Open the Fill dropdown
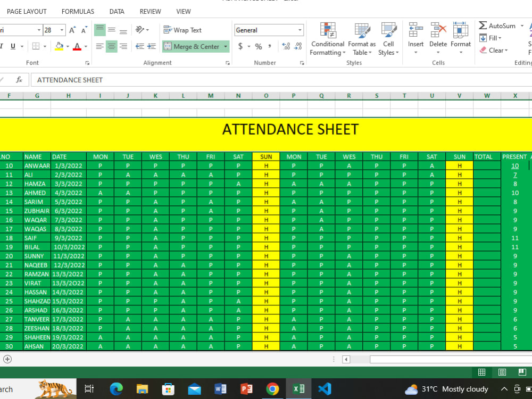 tap(491, 38)
